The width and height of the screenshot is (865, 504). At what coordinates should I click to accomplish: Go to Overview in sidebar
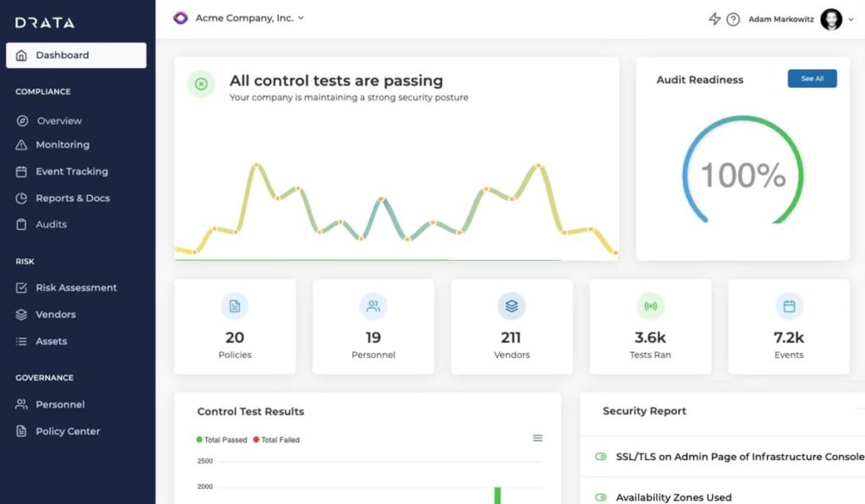[60, 121]
